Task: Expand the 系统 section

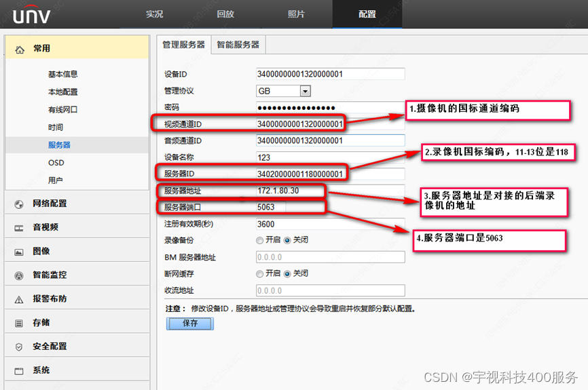Action: (77, 370)
